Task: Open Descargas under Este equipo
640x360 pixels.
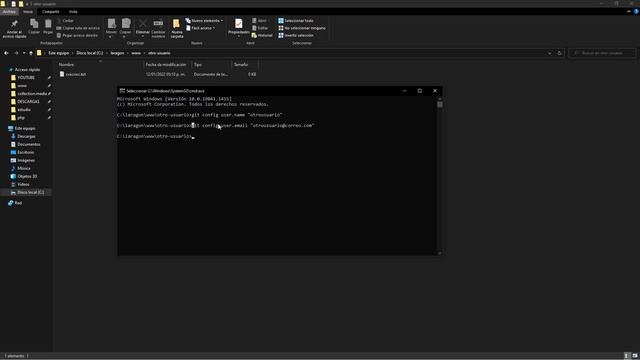Action: coord(26,136)
